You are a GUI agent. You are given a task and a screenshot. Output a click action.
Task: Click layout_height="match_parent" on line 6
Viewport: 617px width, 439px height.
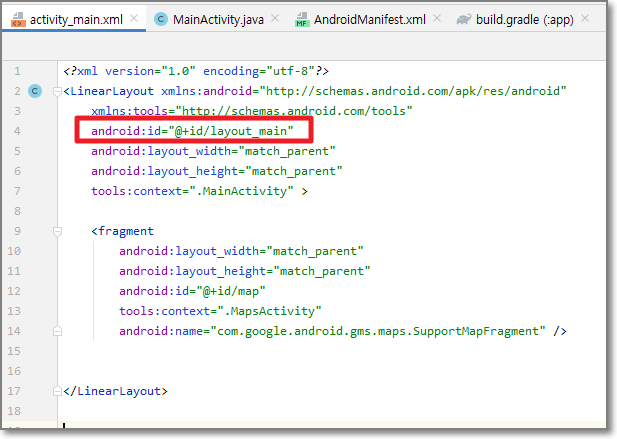click(x=217, y=171)
